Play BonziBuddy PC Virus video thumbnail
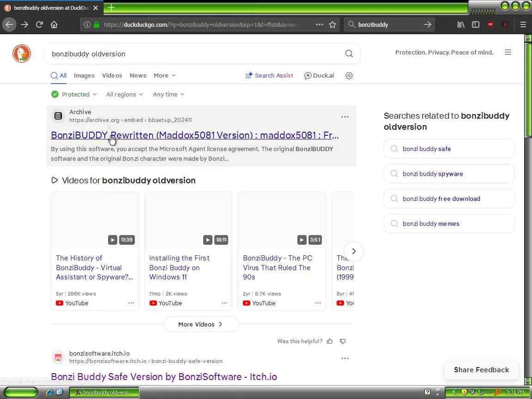532x399 pixels. pos(282,220)
